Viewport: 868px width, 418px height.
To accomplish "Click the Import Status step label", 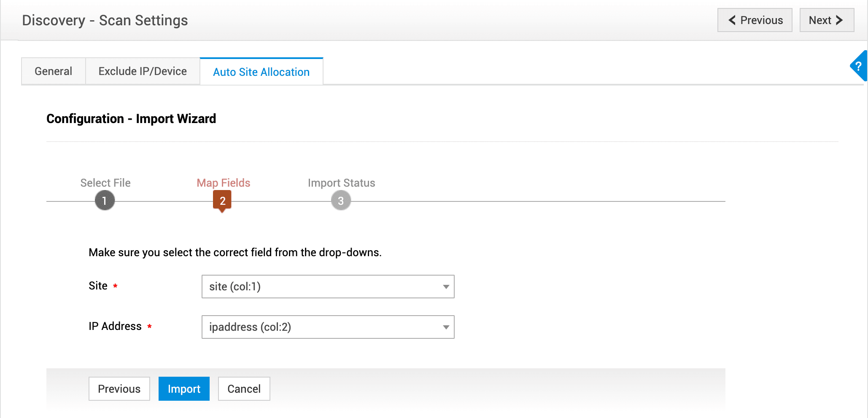I will (341, 183).
